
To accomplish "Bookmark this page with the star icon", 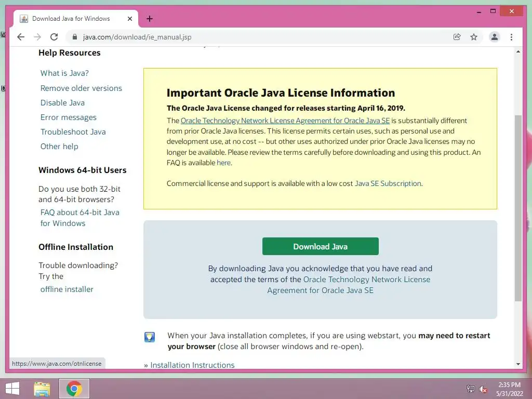I will [474, 37].
